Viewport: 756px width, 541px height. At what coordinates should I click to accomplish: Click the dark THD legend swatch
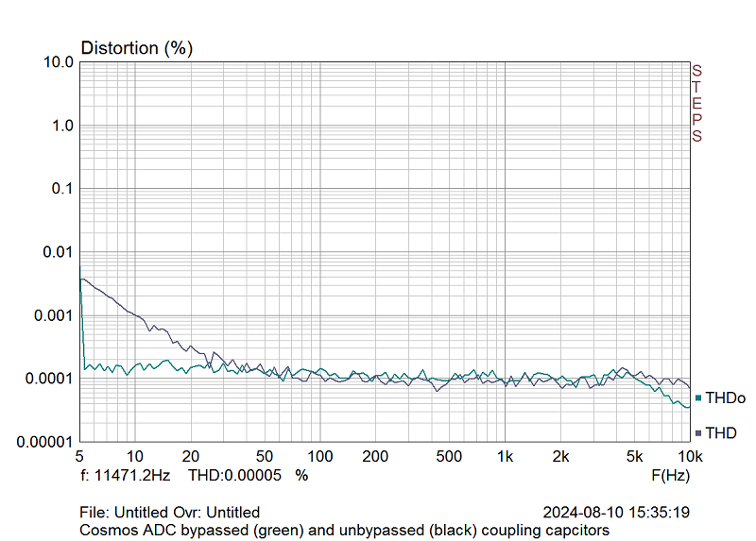click(698, 433)
